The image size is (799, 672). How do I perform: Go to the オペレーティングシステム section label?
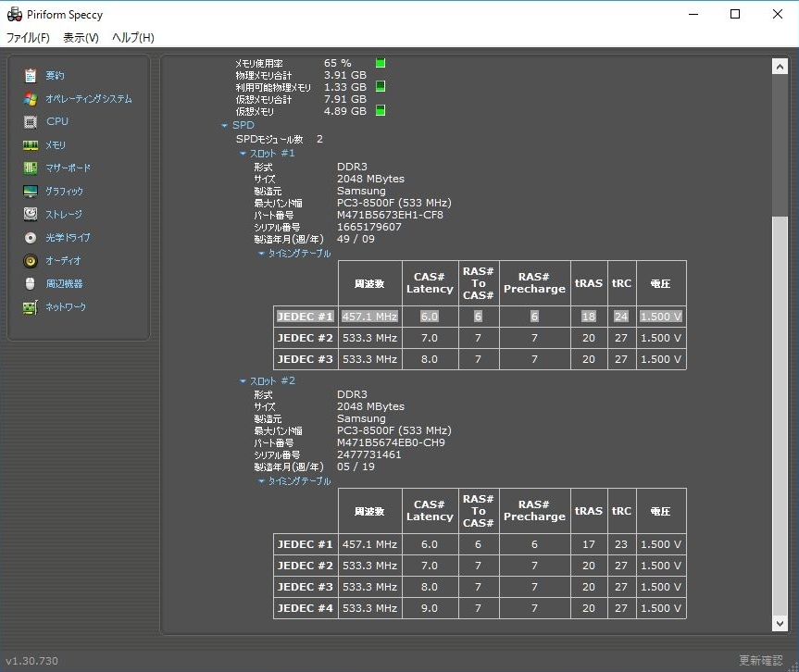pos(89,99)
